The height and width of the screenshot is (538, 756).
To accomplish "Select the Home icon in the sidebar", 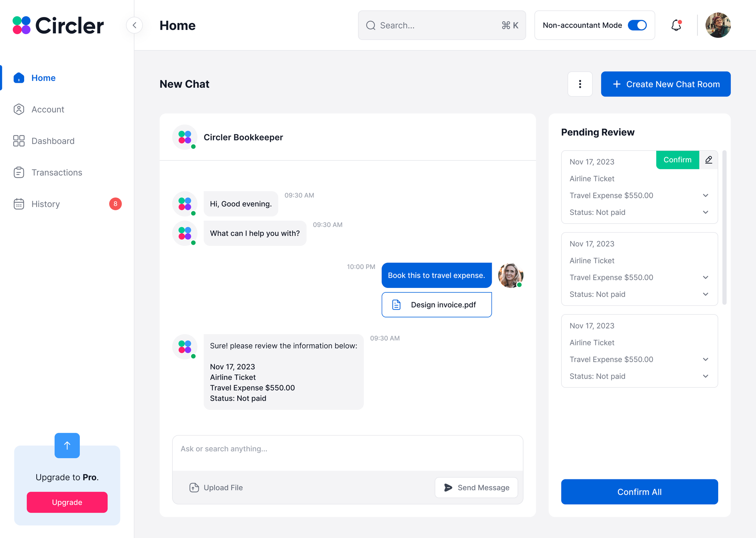I will 19,78.
